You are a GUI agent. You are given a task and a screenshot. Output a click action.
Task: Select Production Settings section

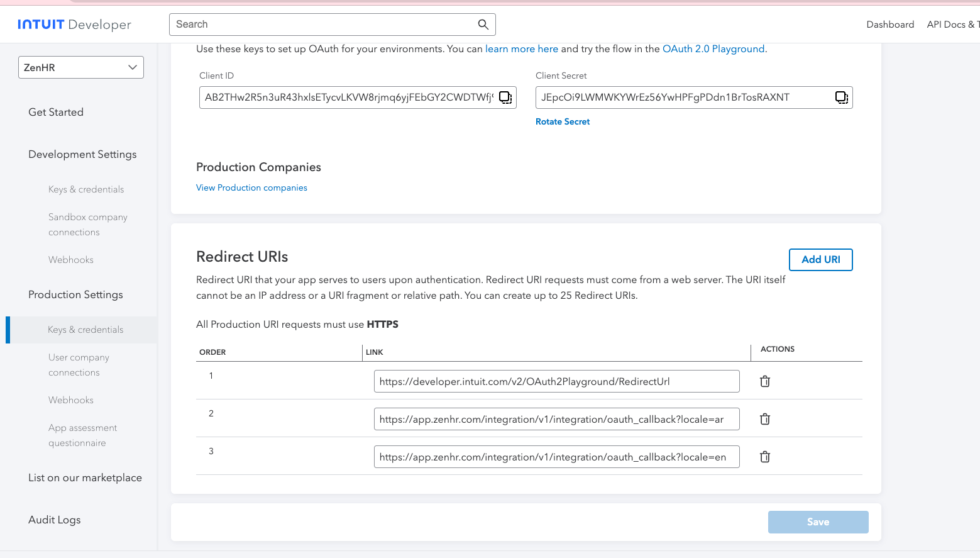[75, 294]
